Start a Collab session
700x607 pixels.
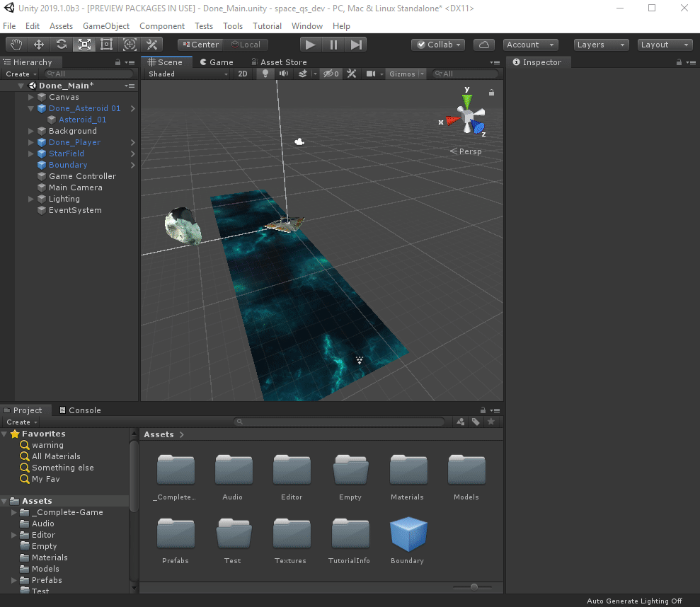pos(437,44)
